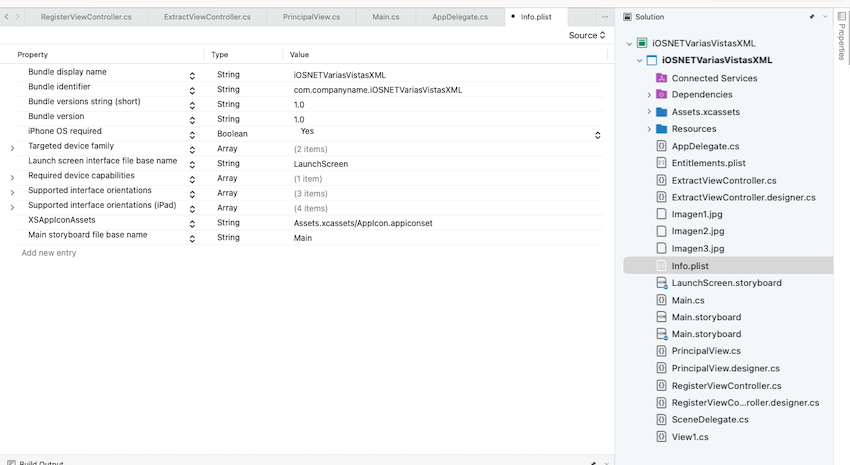Screen dimensions: 850x465
Task: Navigate back with the left arrow
Action: pos(7,17)
